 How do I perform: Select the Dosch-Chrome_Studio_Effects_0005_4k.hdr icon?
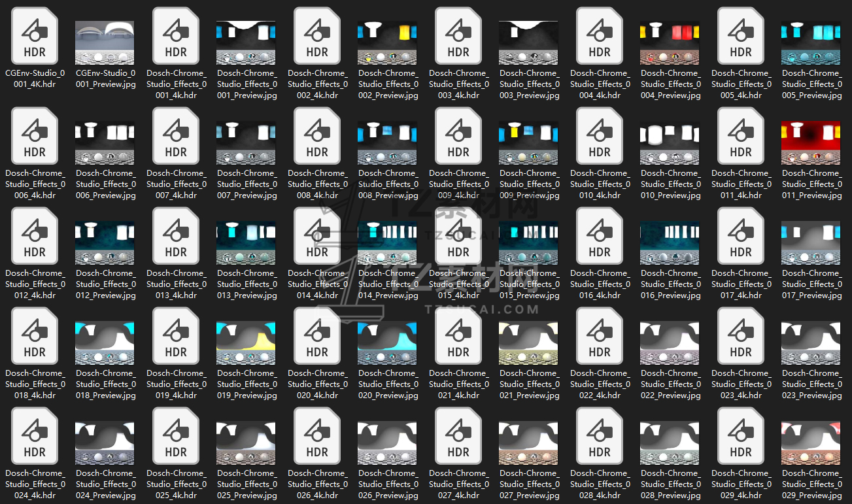click(x=741, y=36)
